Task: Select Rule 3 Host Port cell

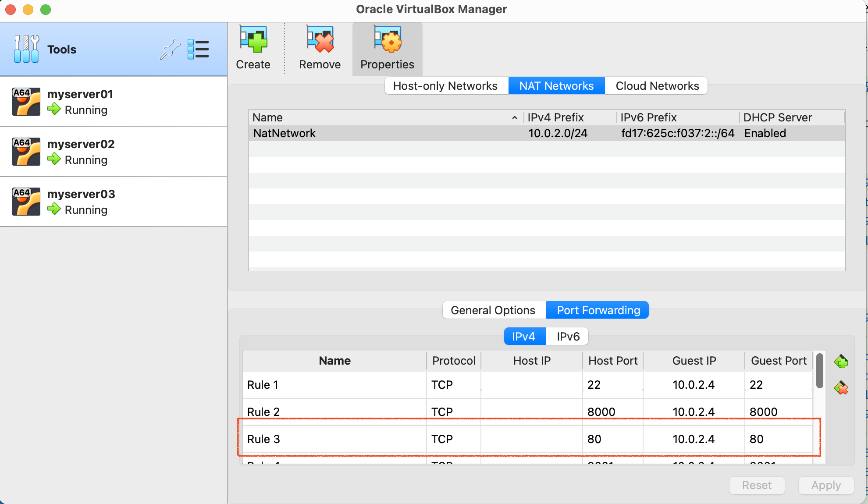Action: (612, 439)
